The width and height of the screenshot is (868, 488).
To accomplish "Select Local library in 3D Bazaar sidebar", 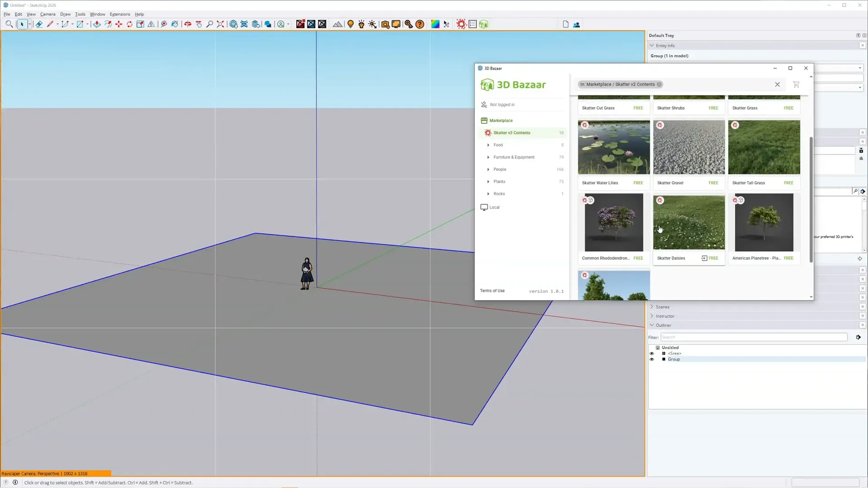I will 494,207.
